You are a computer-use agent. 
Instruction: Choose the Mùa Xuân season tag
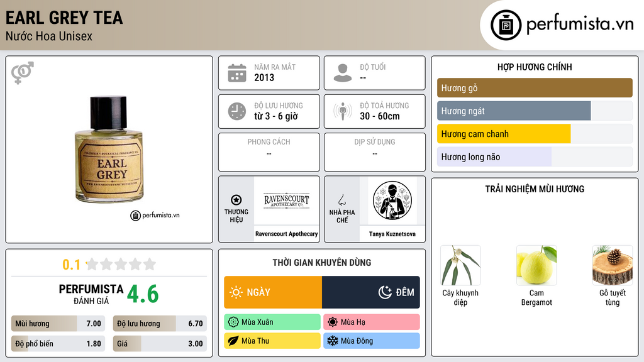click(x=272, y=322)
